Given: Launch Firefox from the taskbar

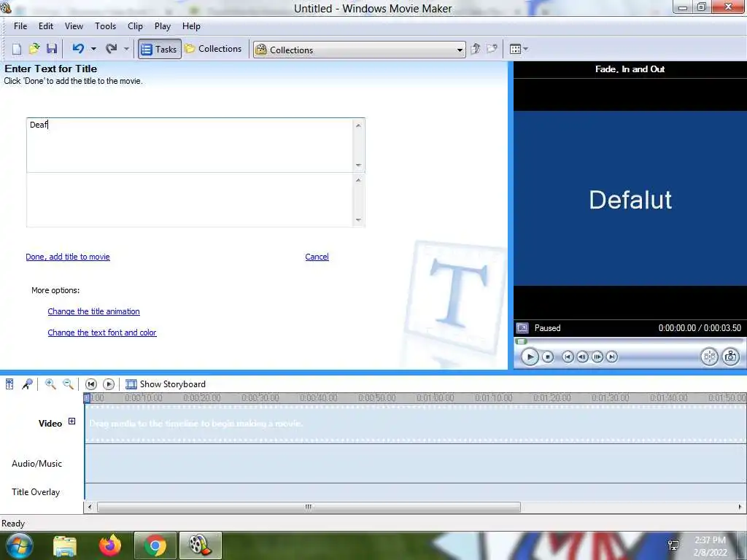Looking at the screenshot, I should pyautogui.click(x=110, y=545).
